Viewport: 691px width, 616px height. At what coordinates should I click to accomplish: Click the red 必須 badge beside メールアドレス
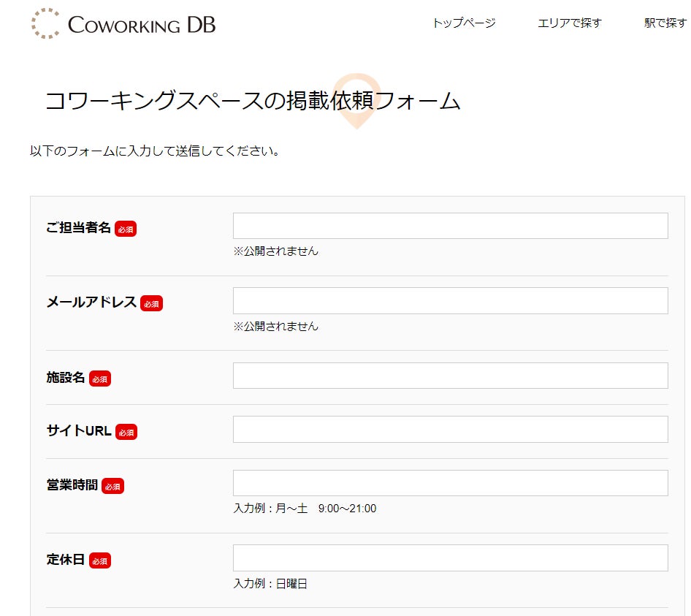pyautogui.click(x=152, y=303)
